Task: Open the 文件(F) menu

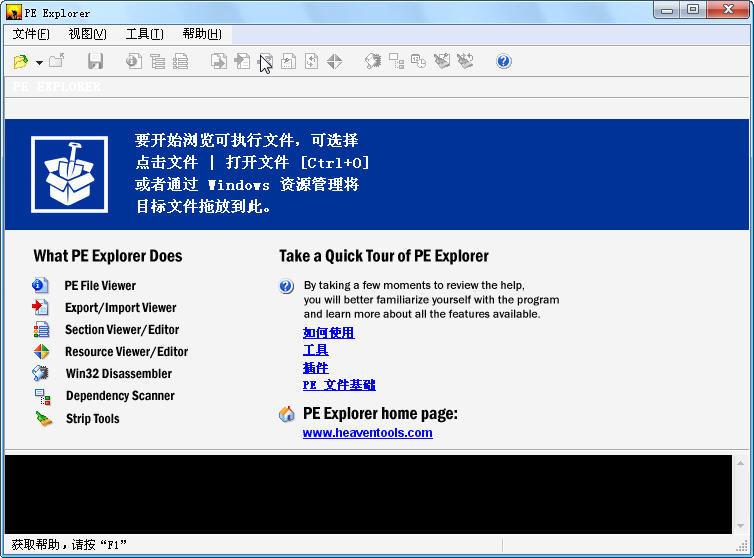Action: (x=31, y=34)
